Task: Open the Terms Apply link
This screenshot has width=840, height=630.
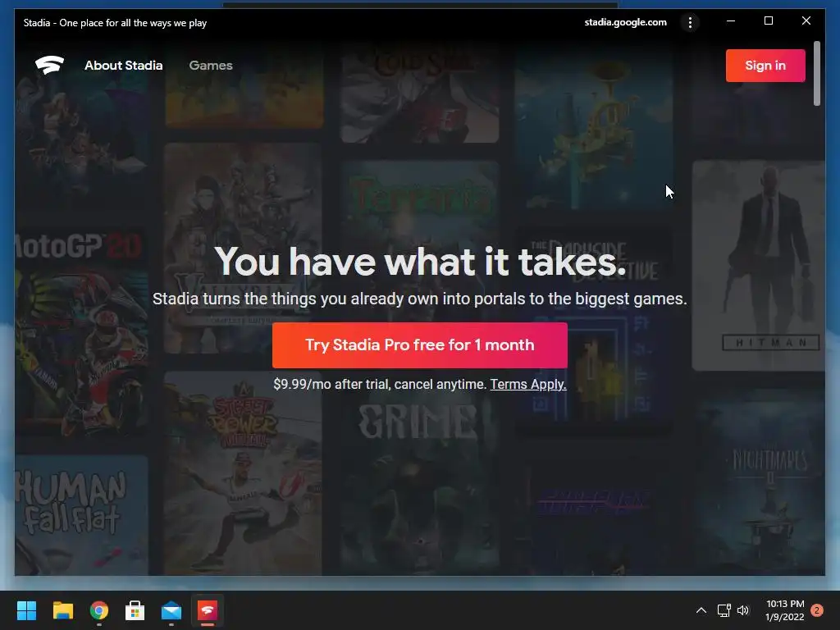Action: pyautogui.click(x=528, y=384)
